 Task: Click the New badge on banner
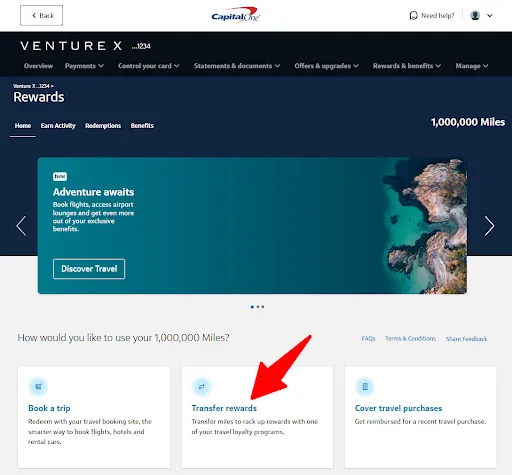coord(60,176)
